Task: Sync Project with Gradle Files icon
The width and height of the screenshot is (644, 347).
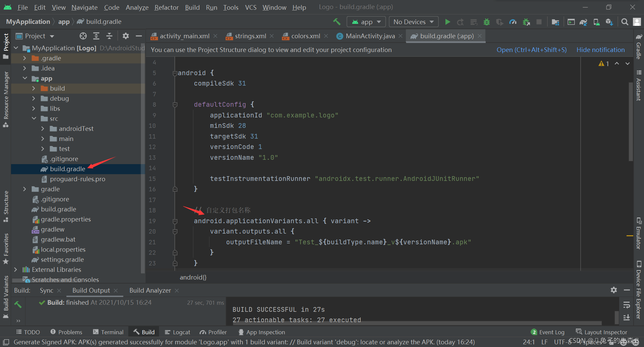Action: [583, 22]
